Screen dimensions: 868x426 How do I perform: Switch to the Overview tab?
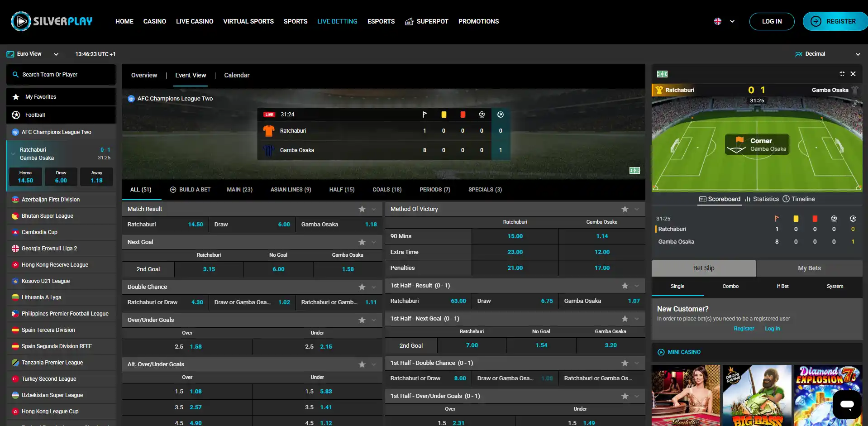tap(144, 75)
